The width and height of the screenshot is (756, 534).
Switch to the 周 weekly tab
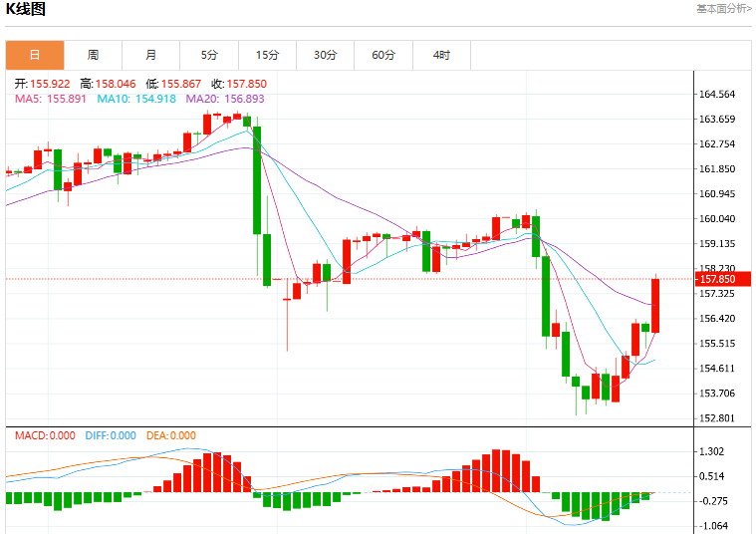click(x=93, y=55)
